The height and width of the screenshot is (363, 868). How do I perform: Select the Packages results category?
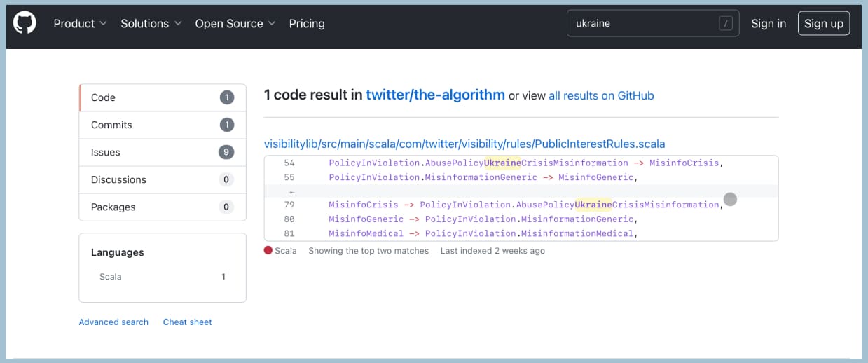[x=162, y=207]
